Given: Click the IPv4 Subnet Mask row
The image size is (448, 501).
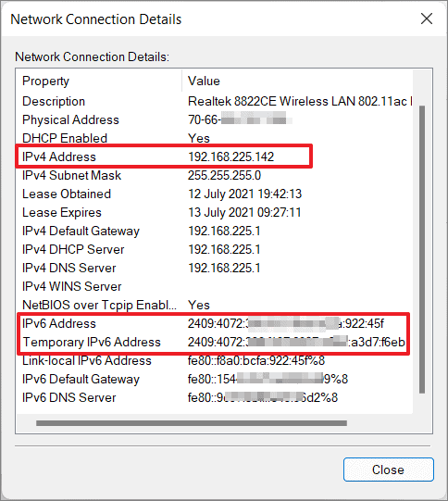Looking at the screenshot, I should click(214, 175).
